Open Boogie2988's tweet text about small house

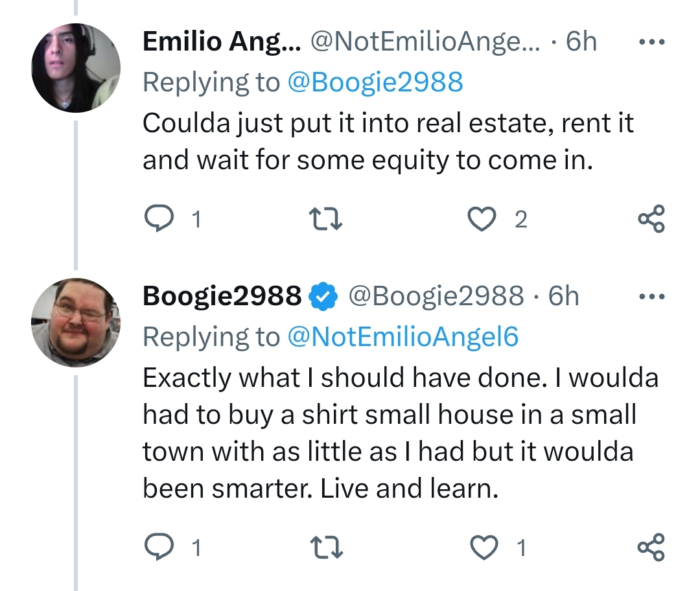coord(389,433)
